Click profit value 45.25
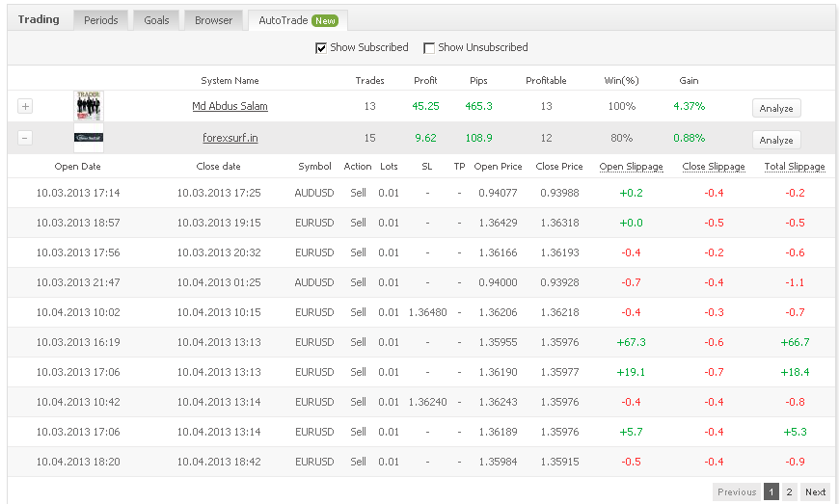Screen dimensions: 839x504 pyautogui.click(x=425, y=106)
